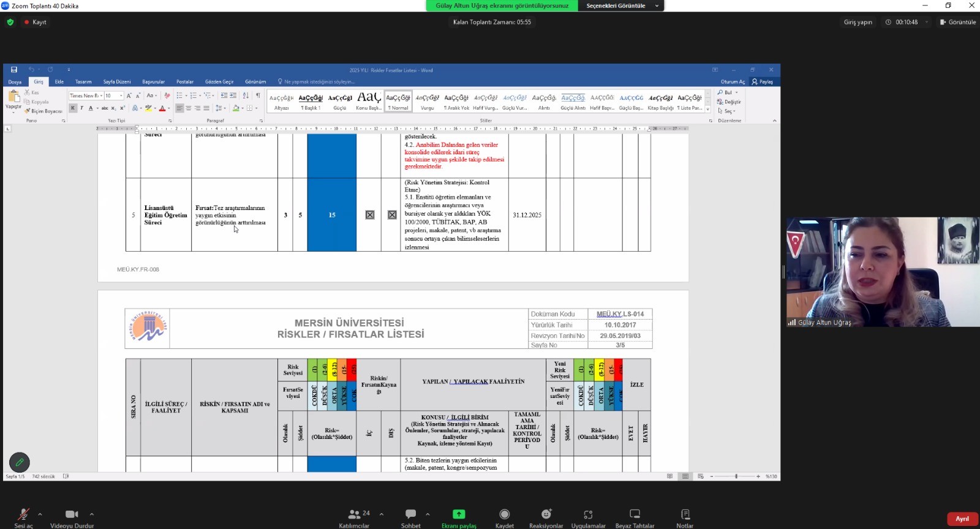Open the Zoom Sohbet chat icon

[410, 515]
